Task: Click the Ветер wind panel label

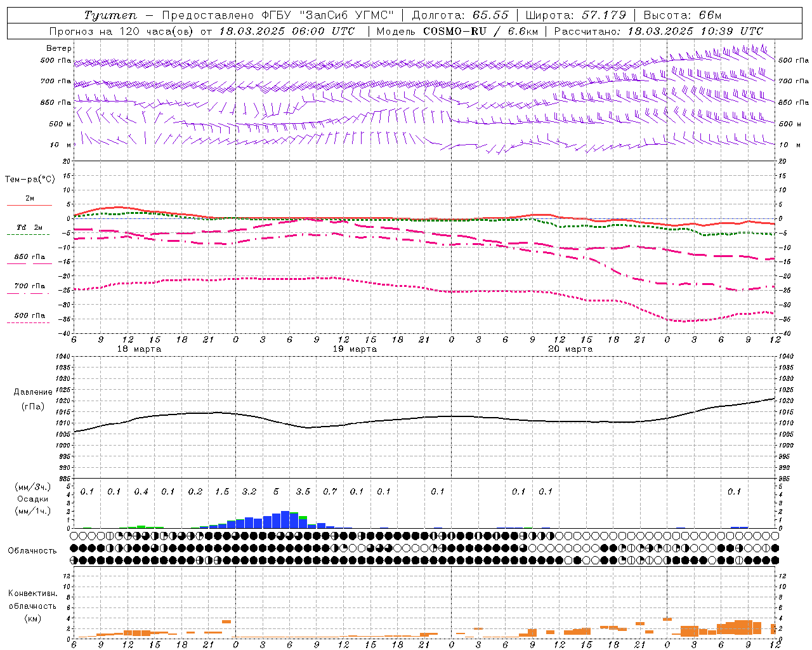Action: (58, 48)
